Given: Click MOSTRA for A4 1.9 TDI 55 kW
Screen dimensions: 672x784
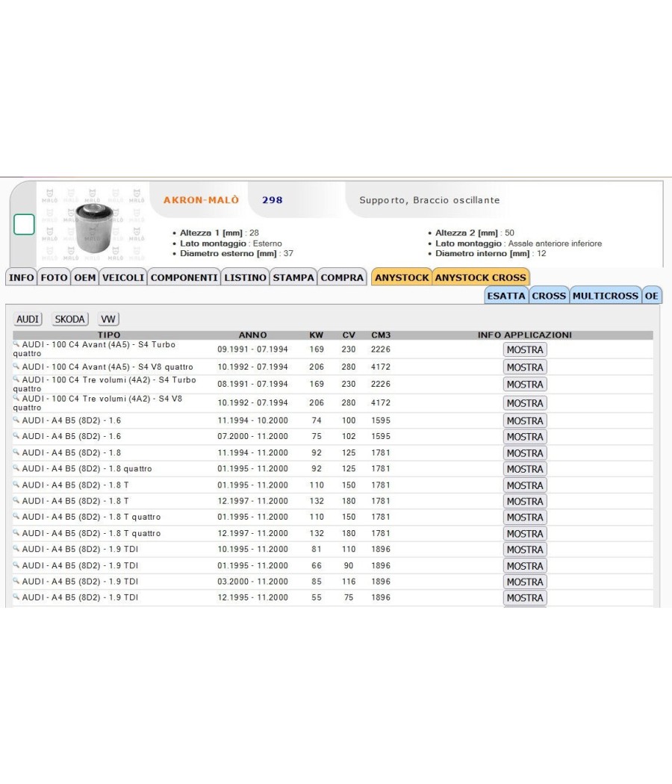Looking at the screenshot, I should 525,598.
